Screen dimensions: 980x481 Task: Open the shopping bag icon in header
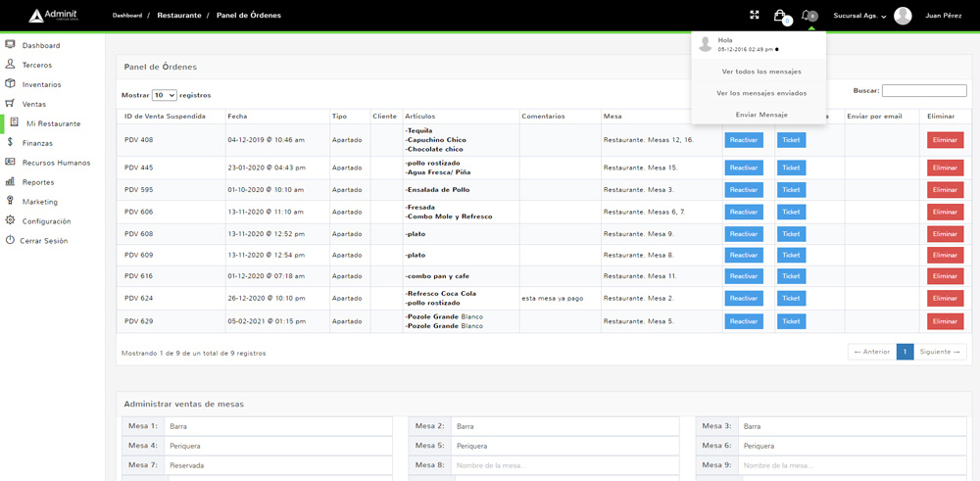pyautogui.click(x=779, y=15)
